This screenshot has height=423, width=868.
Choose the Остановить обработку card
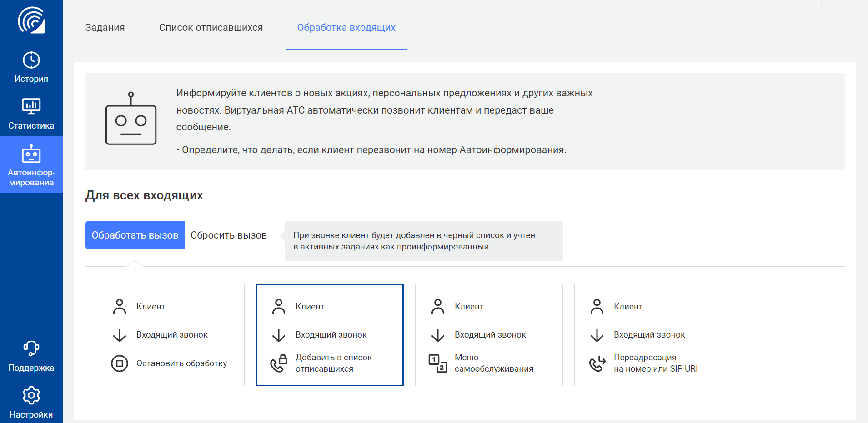tap(171, 335)
